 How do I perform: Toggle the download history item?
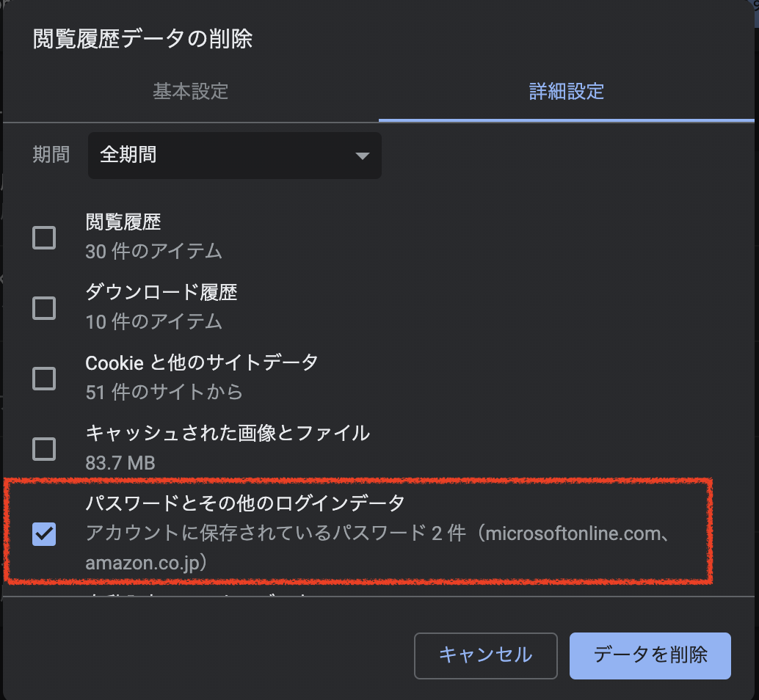(44, 308)
